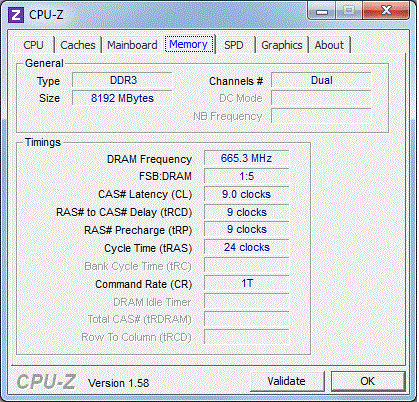Click the 8192 MBytes size field
This screenshot has width=419, height=402.
pos(122,98)
